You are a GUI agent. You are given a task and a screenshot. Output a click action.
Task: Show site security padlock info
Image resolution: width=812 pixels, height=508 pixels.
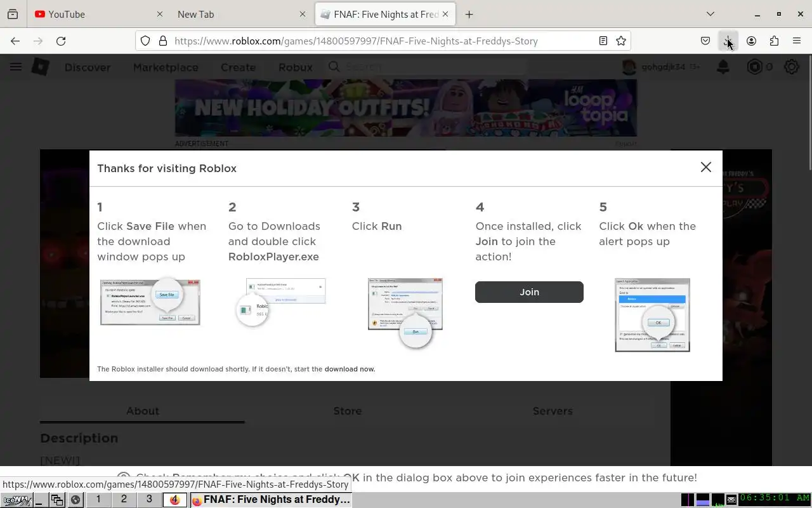pos(163,41)
